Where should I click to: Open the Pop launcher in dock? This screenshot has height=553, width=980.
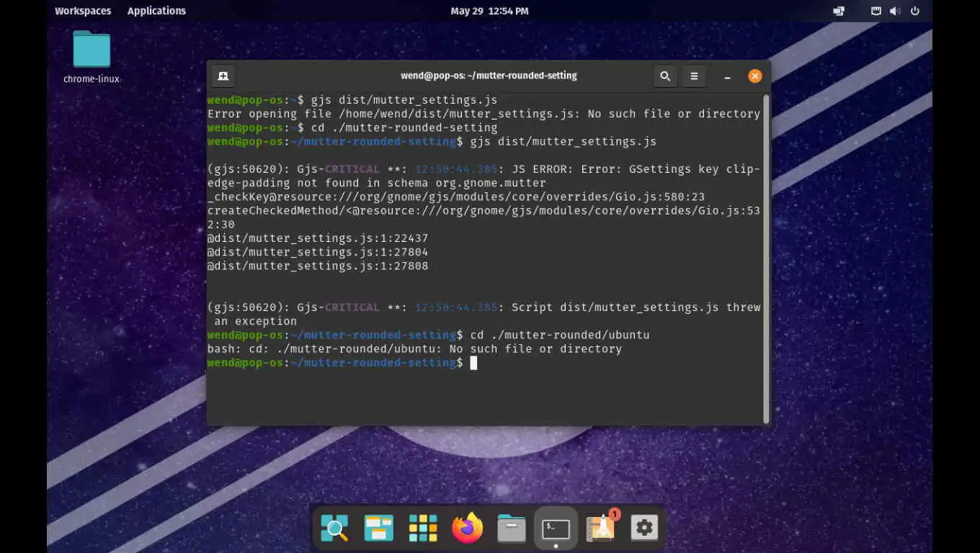point(334,529)
